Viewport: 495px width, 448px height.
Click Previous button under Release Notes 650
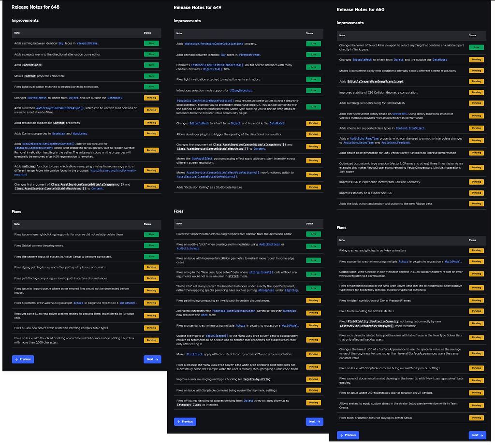tap(348, 435)
